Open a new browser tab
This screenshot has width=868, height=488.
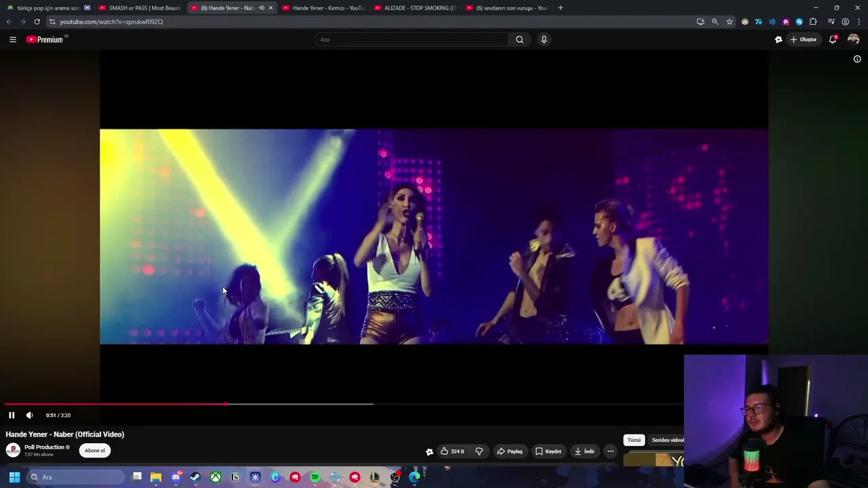coord(560,8)
